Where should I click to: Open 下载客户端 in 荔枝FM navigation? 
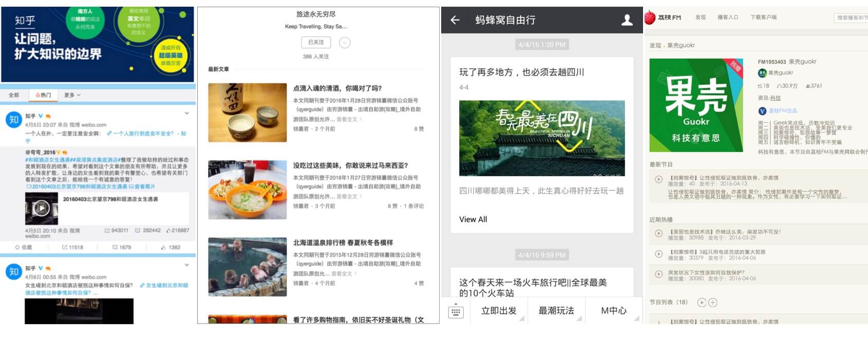pyautogui.click(x=763, y=17)
